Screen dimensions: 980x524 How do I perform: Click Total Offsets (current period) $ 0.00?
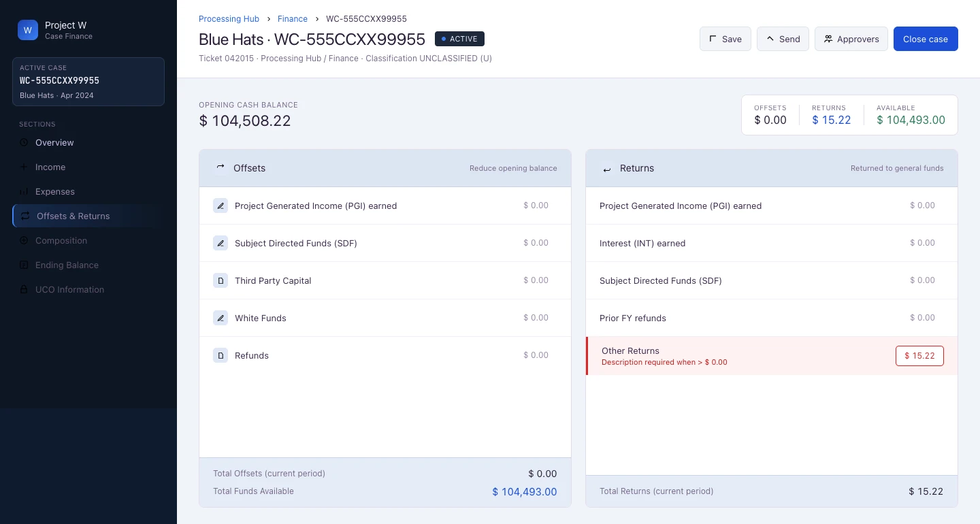coord(542,474)
